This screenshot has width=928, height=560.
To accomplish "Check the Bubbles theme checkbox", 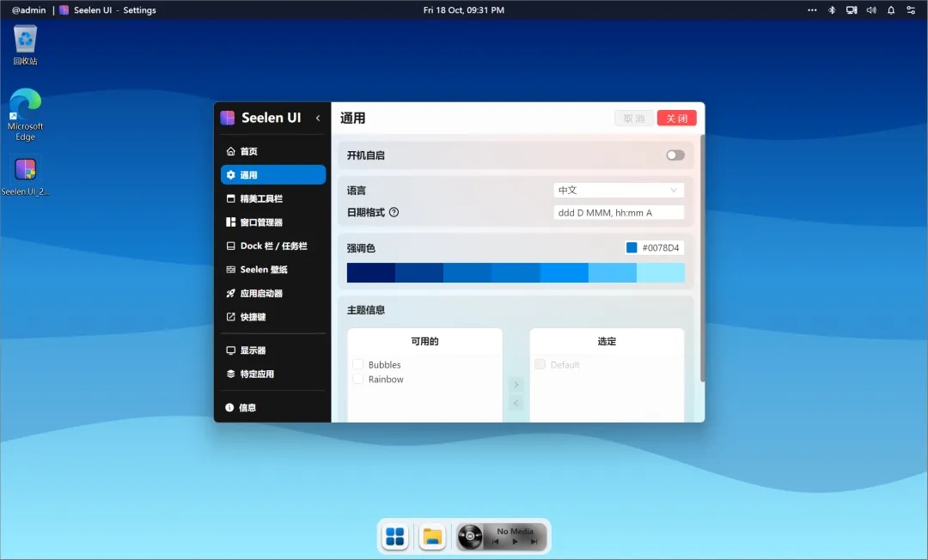I will 358,364.
